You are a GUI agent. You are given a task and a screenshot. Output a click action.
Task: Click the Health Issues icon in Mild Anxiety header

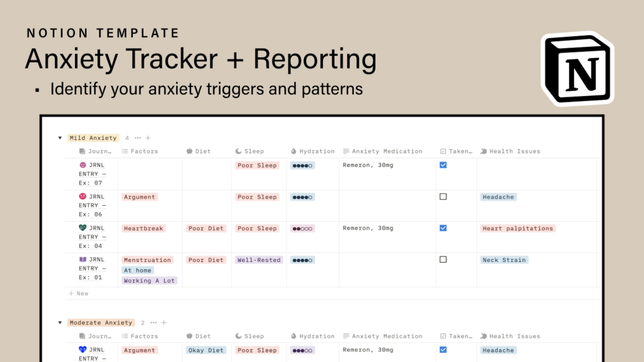483,151
